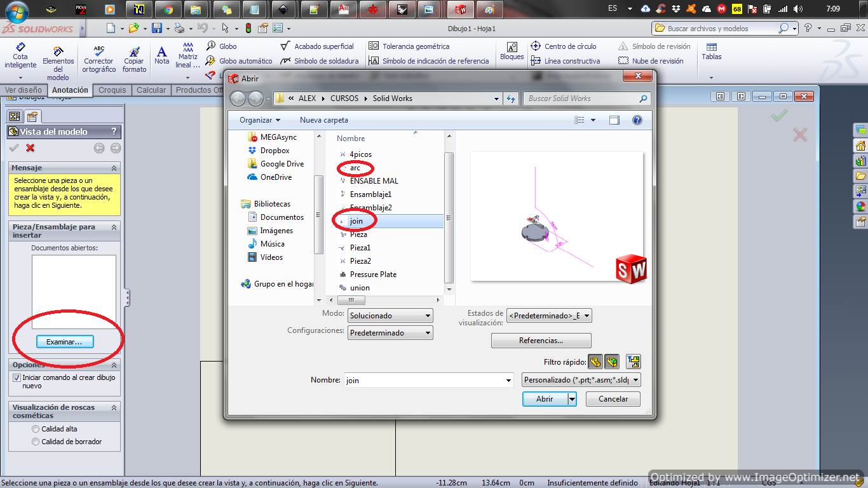
Task: Click the 3D model preview thumbnail
Action: [557, 216]
